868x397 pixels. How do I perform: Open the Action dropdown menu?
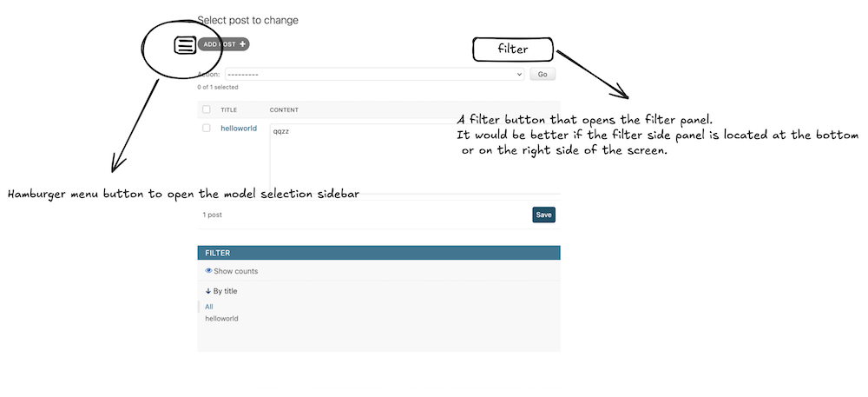pyautogui.click(x=374, y=74)
